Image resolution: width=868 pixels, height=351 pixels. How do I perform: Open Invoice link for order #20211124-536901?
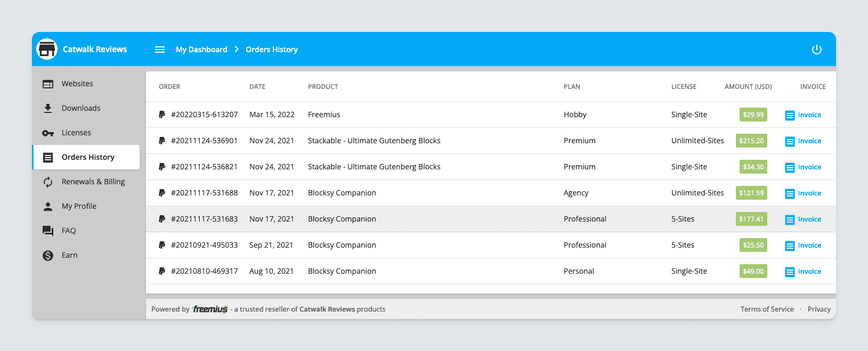809,141
